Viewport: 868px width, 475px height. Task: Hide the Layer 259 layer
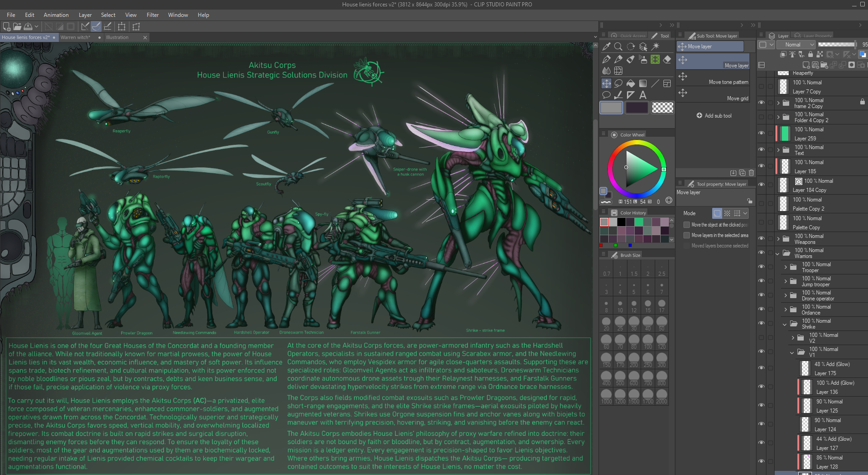pos(761,133)
